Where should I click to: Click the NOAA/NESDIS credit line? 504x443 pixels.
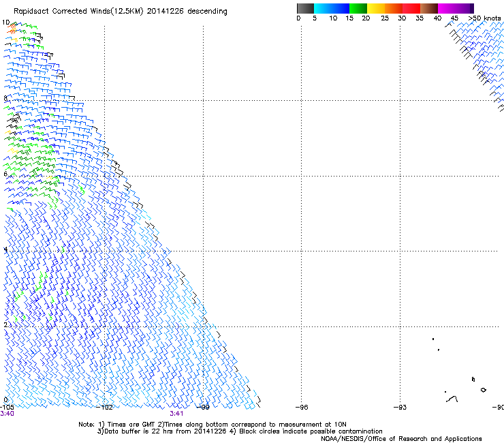pos(401,439)
